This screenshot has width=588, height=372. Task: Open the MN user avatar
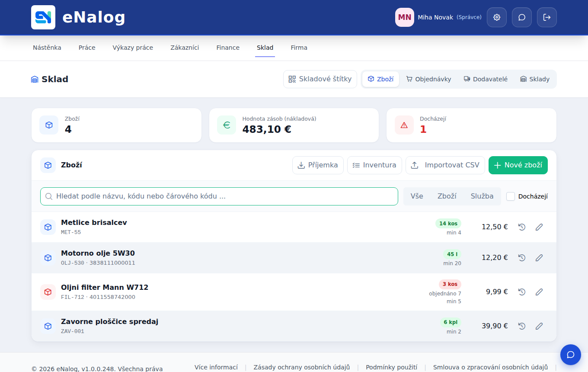(405, 17)
